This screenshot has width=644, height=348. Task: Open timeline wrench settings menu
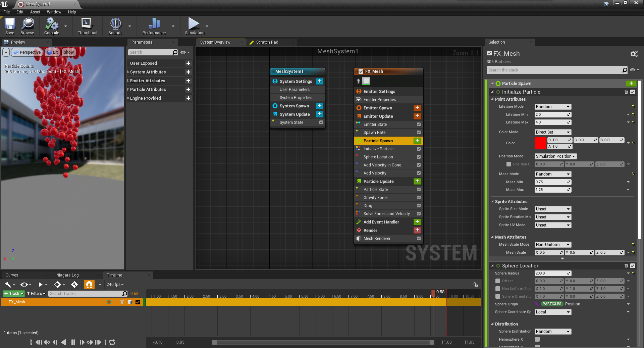(10, 285)
